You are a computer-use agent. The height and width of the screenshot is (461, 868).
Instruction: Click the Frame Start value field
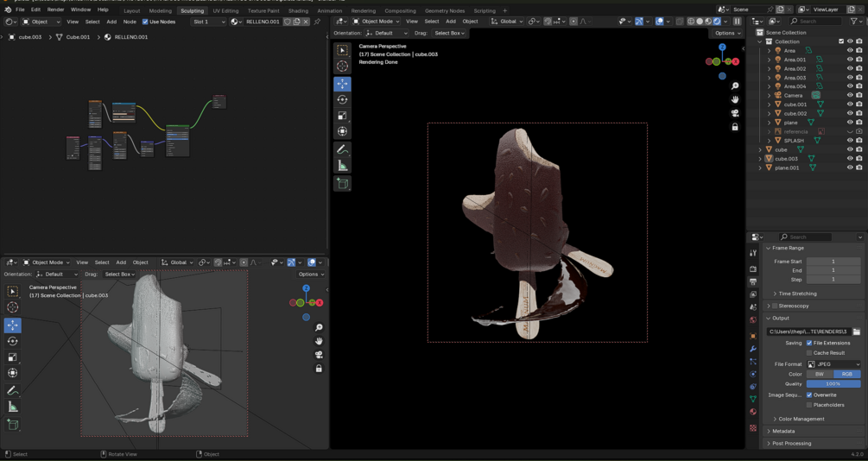point(833,262)
